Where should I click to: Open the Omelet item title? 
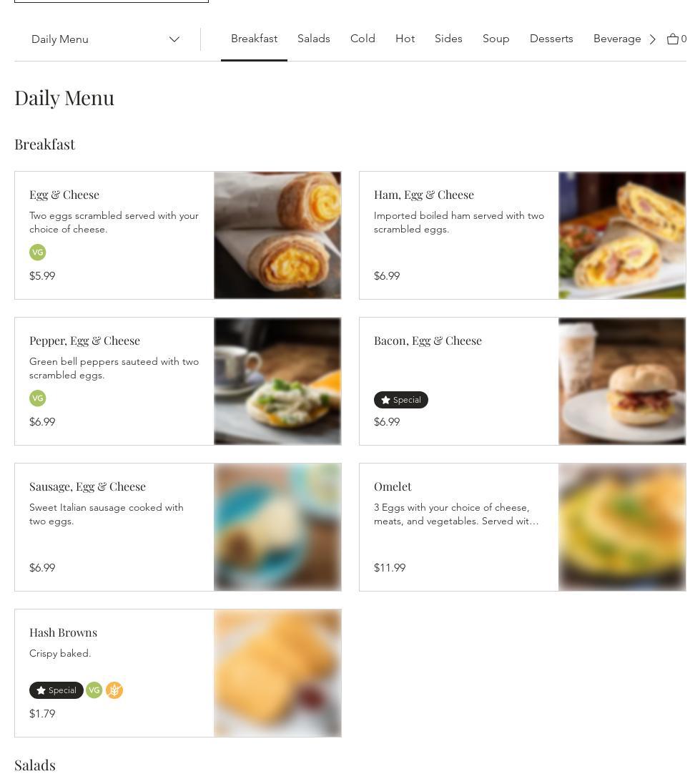point(393,486)
